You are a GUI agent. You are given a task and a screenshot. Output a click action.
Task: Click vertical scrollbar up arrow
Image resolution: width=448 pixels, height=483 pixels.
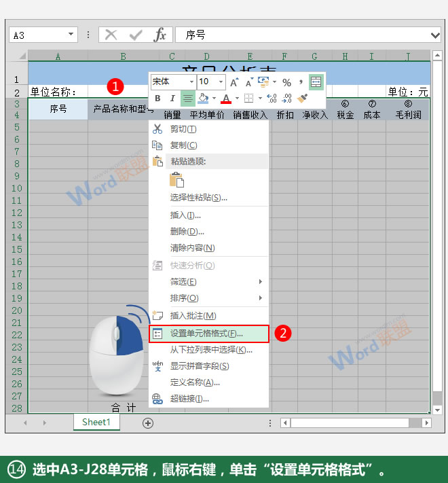(x=437, y=56)
